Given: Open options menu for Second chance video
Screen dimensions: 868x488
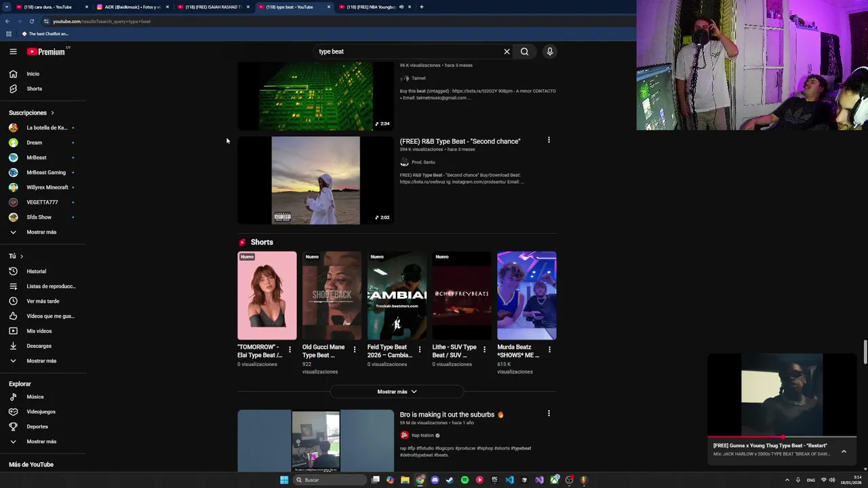Looking at the screenshot, I should [x=549, y=140].
